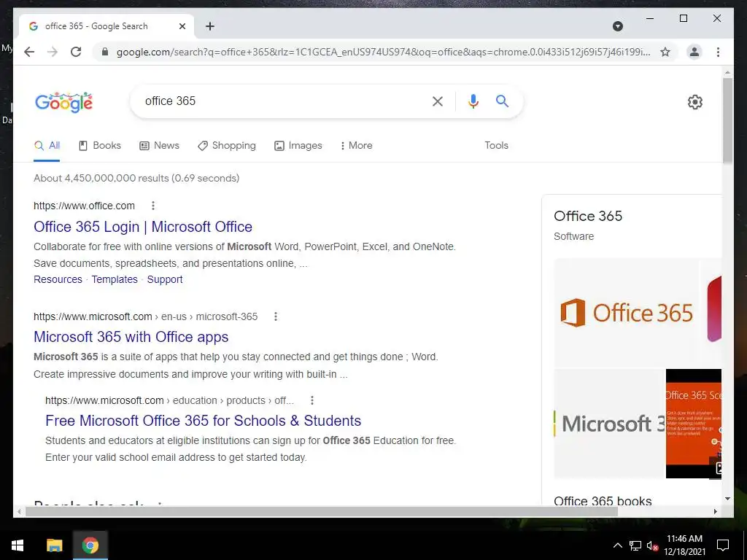Open options for the office.com result

coord(153,206)
